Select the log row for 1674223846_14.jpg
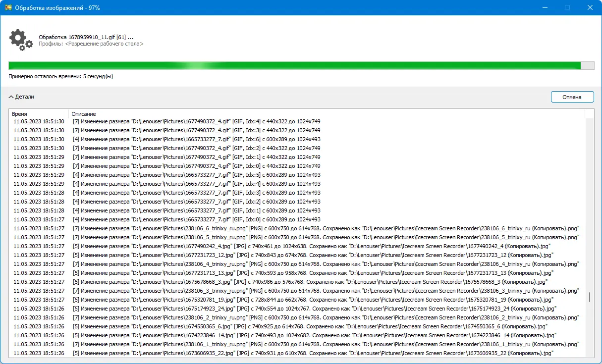This screenshot has height=364, width=602. point(297,335)
